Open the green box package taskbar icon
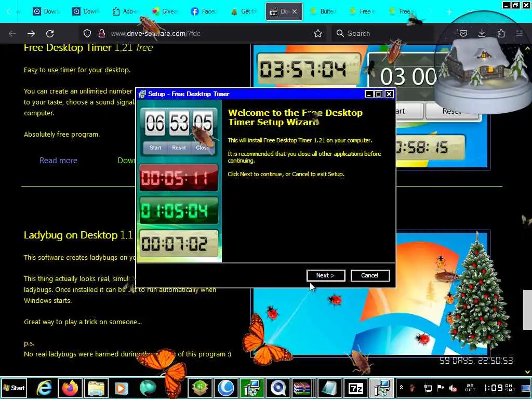The image size is (532, 399). coord(200,388)
